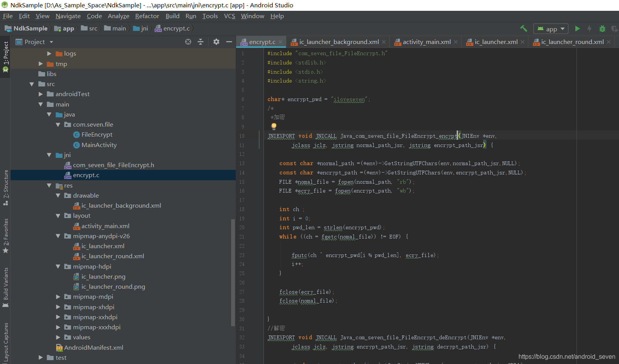Click the jni breadcrumb item
This screenshot has width=619, height=364.
point(140,28)
